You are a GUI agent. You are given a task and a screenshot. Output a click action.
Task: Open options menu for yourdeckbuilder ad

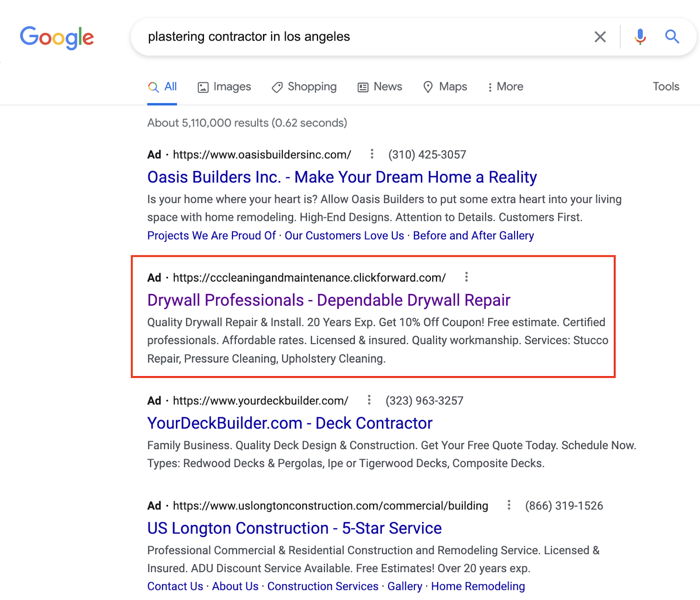369,400
